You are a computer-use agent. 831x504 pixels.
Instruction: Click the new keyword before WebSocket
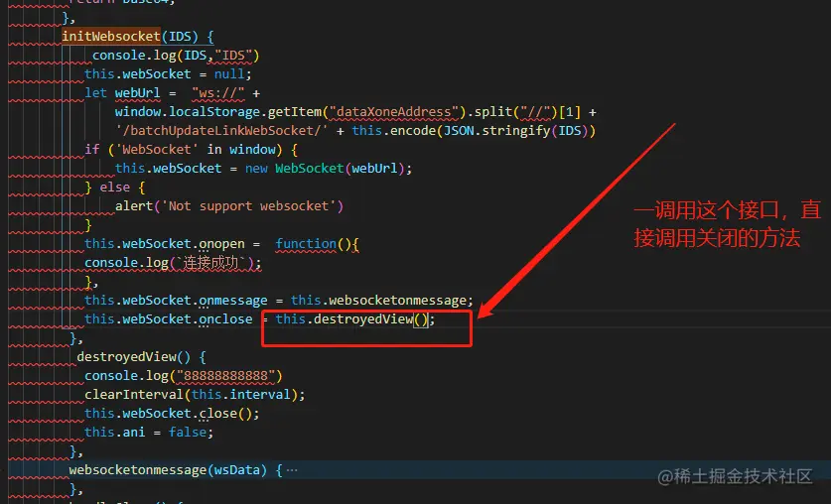(x=256, y=169)
